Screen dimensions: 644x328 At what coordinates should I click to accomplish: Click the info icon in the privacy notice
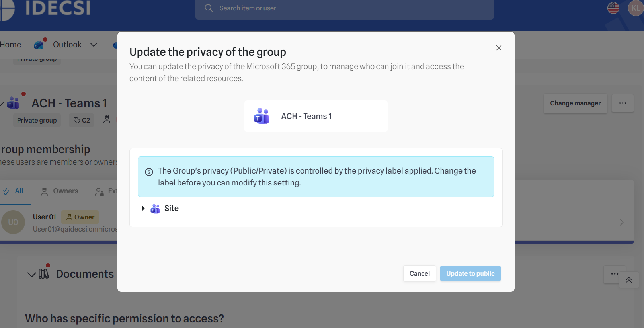coord(149,172)
